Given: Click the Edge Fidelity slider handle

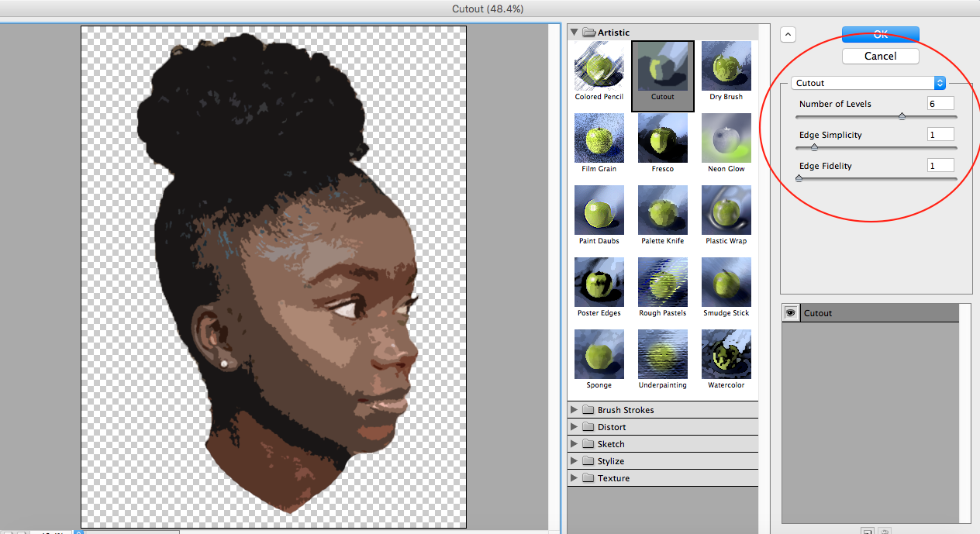Looking at the screenshot, I should point(799,178).
